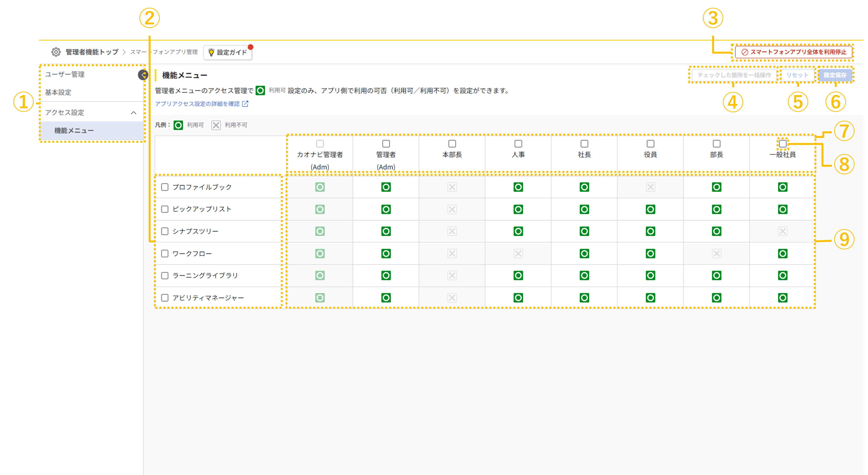Toggle シナプスツリー access for 管理者(Adm)
This screenshot has width=868, height=475.
point(386,231)
